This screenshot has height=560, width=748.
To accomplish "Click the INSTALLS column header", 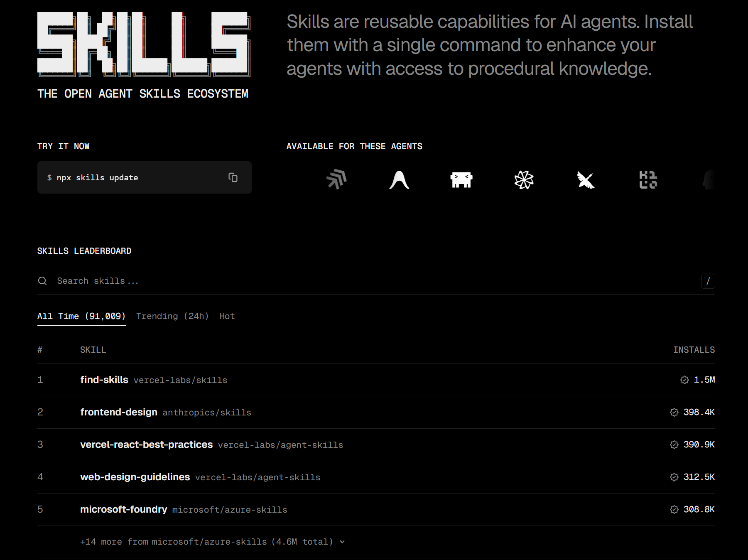I will 694,350.
